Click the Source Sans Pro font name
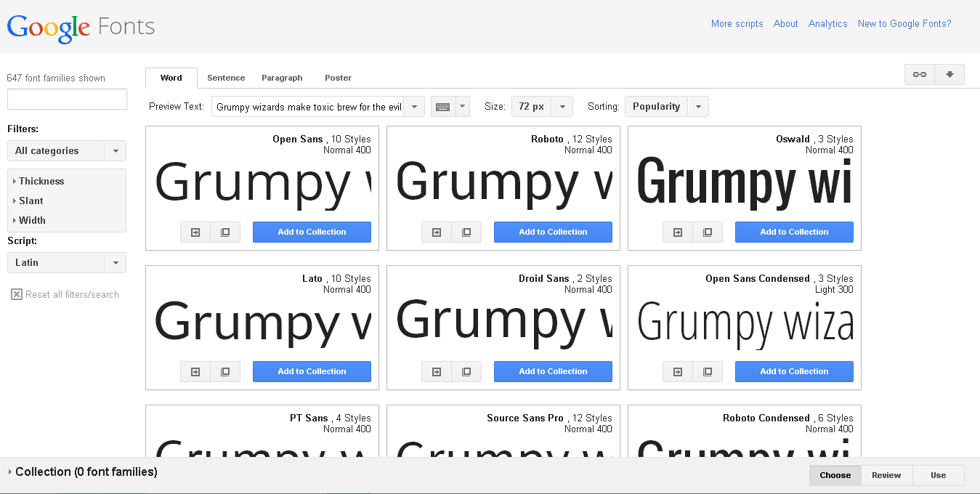 click(525, 418)
